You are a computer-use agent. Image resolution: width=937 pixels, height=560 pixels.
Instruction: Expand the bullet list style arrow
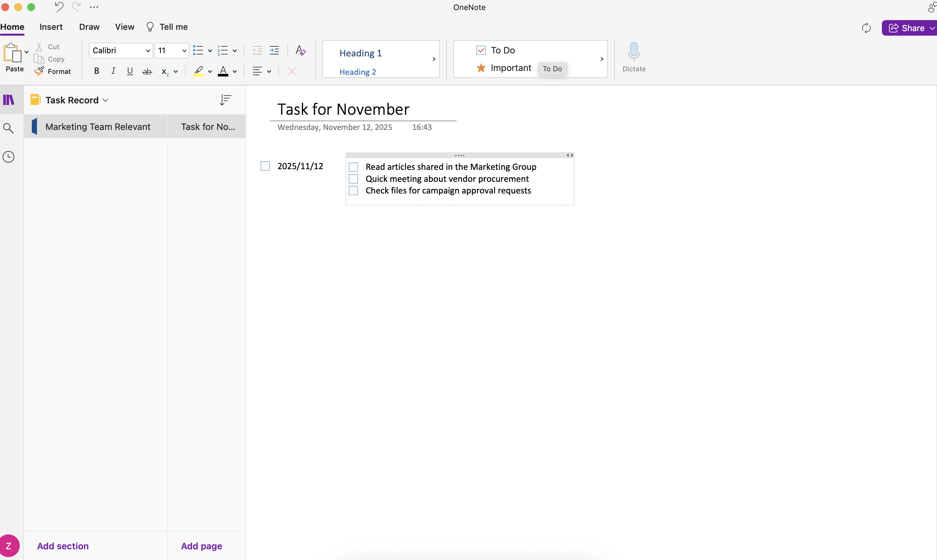tap(210, 51)
